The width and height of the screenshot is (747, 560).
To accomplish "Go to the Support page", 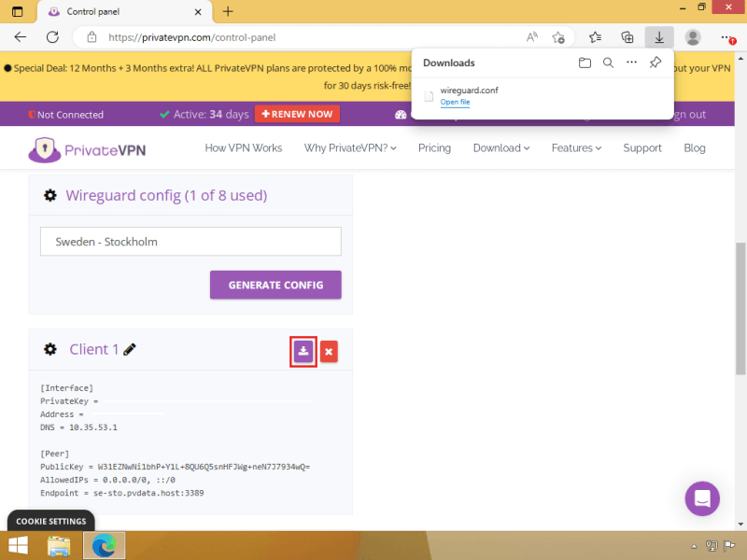I will (x=642, y=147).
